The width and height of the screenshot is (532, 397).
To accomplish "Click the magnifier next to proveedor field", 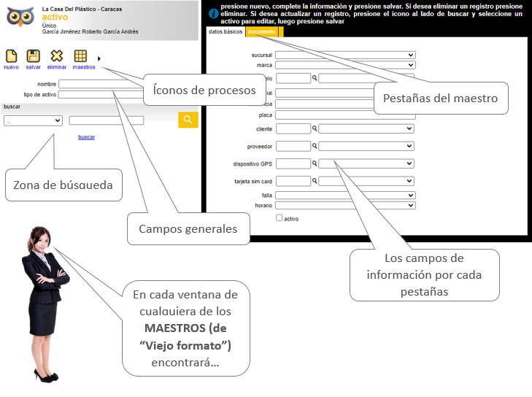I will (315, 145).
